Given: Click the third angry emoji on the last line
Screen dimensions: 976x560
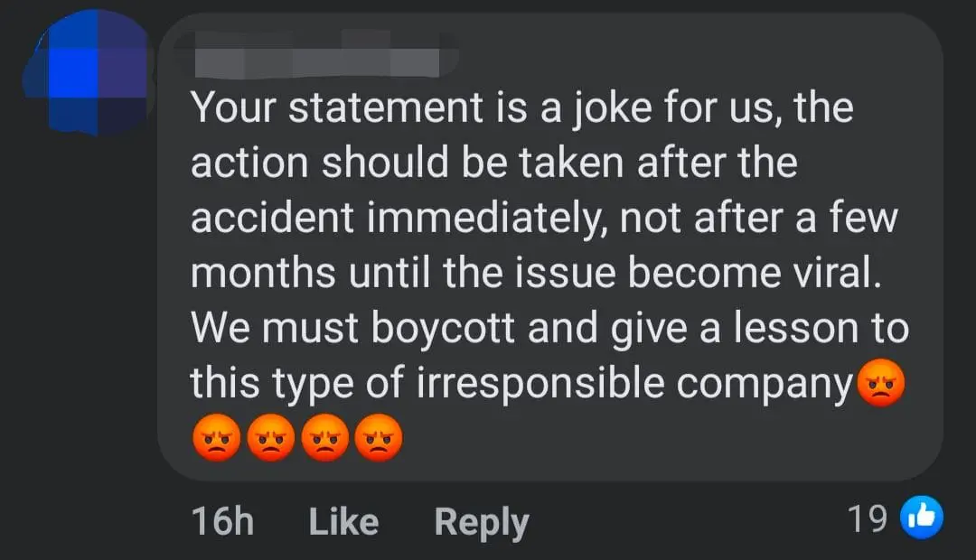Looking at the screenshot, I should (x=325, y=439).
